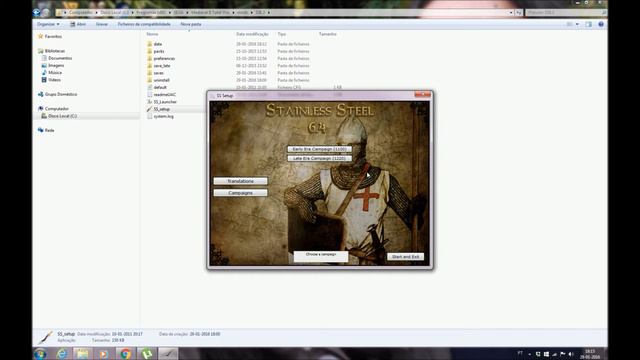
Task: Open uTorrent from taskbar
Action: [x=147, y=354]
